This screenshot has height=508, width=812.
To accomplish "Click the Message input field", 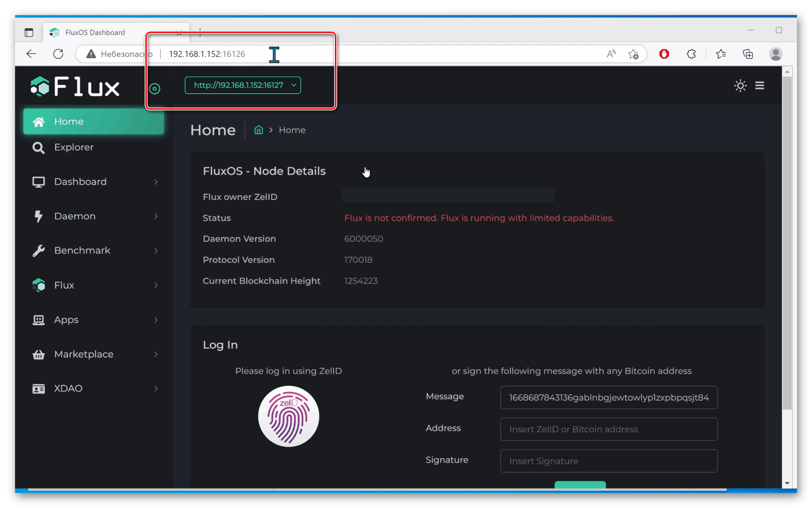I will pyautogui.click(x=609, y=397).
